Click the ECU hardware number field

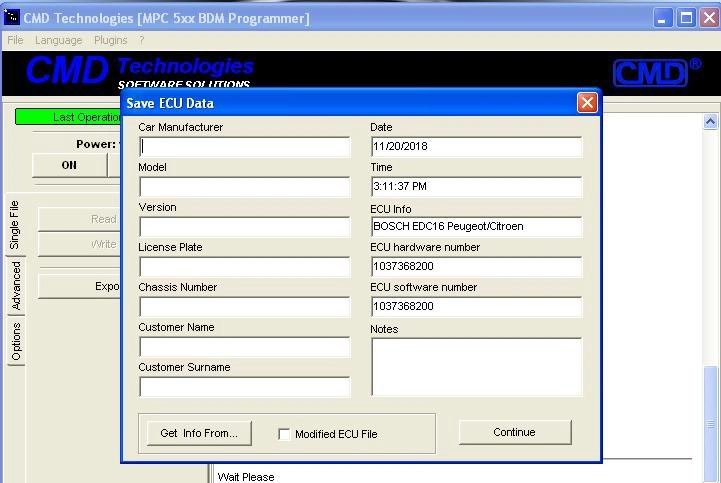tap(476, 267)
